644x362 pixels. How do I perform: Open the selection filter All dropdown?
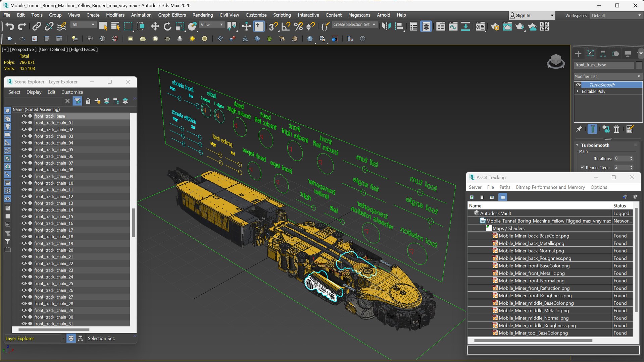83,24
